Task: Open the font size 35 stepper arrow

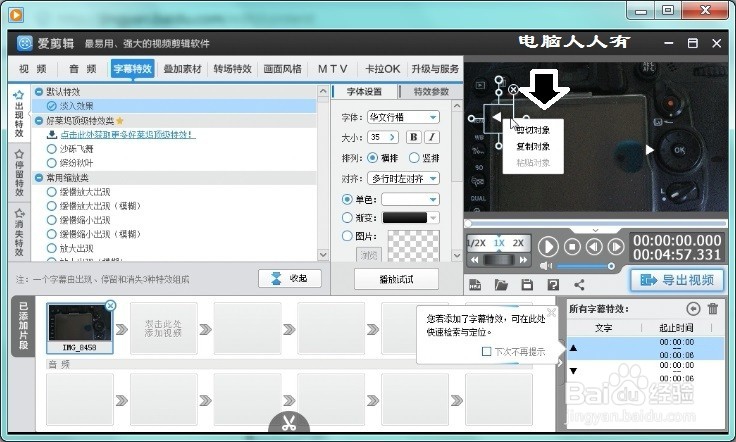Action: tap(391, 137)
